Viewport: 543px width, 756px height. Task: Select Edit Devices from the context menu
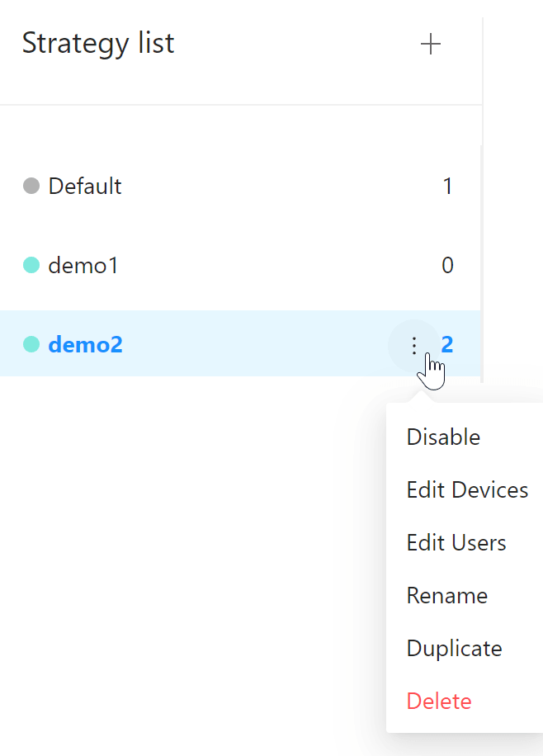[x=467, y=489]
